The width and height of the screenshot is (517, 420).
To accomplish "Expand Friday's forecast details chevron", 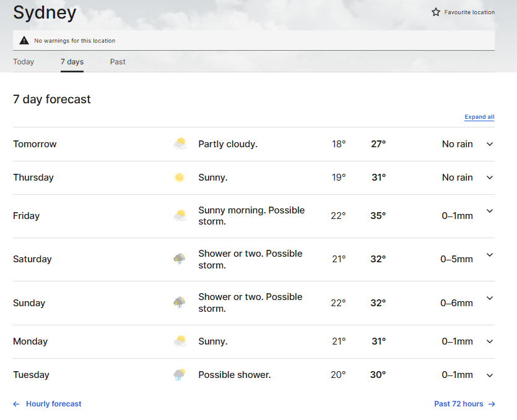I will (490, 211).
